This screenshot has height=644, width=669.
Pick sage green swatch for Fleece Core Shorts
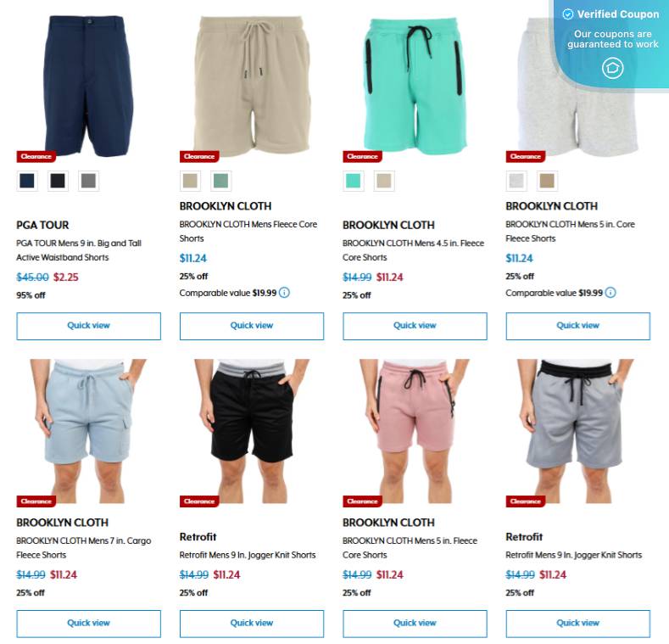click(x=220, y=181)
